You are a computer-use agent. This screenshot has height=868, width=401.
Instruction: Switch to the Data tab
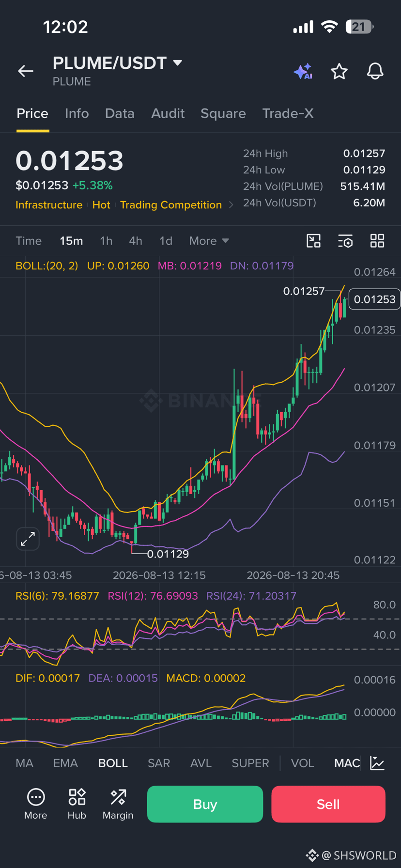(120, 113)
